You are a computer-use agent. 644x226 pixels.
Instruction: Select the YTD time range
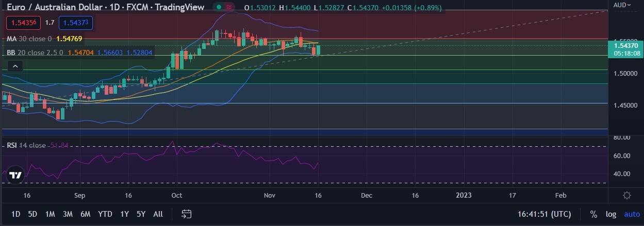click(105, 214)
